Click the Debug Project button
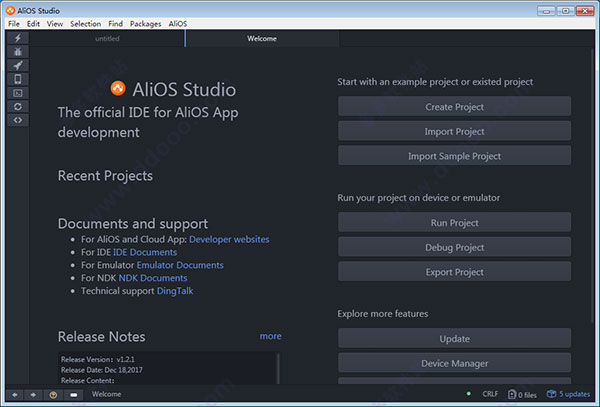 pos(454,247)
